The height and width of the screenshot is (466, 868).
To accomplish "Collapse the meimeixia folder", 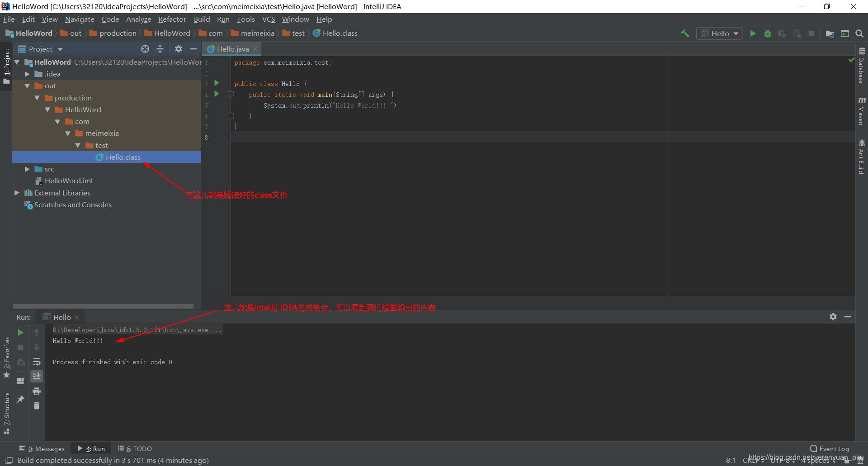I will (x=68, y=133).
